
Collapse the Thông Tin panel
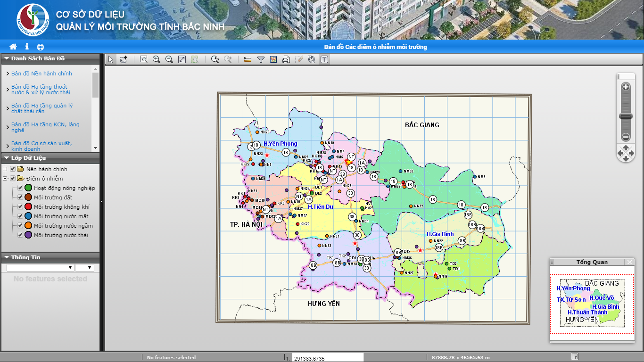point(7,257)
